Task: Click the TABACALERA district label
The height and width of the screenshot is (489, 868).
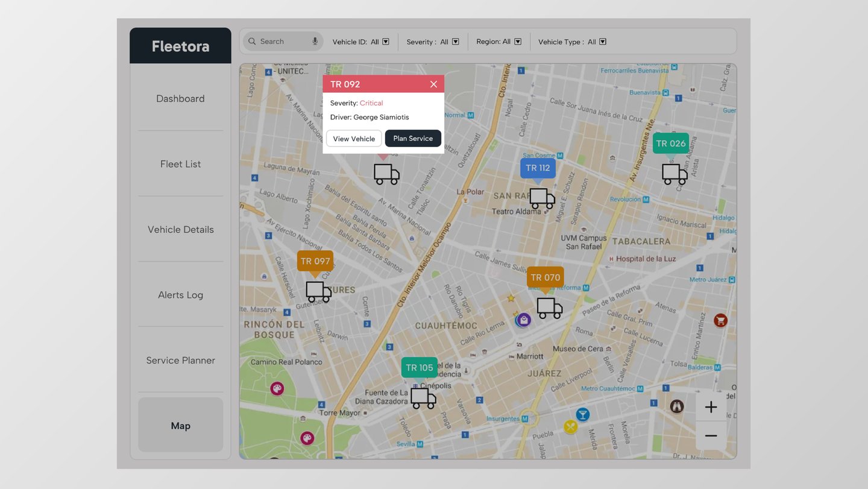Action: pyautogui.click(x=641, y=241)
